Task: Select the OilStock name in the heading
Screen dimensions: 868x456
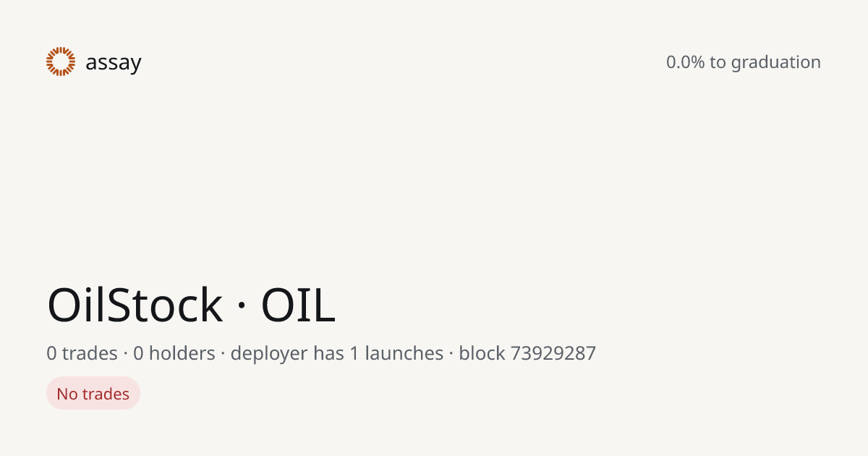Action: click(x=135, y=305)
